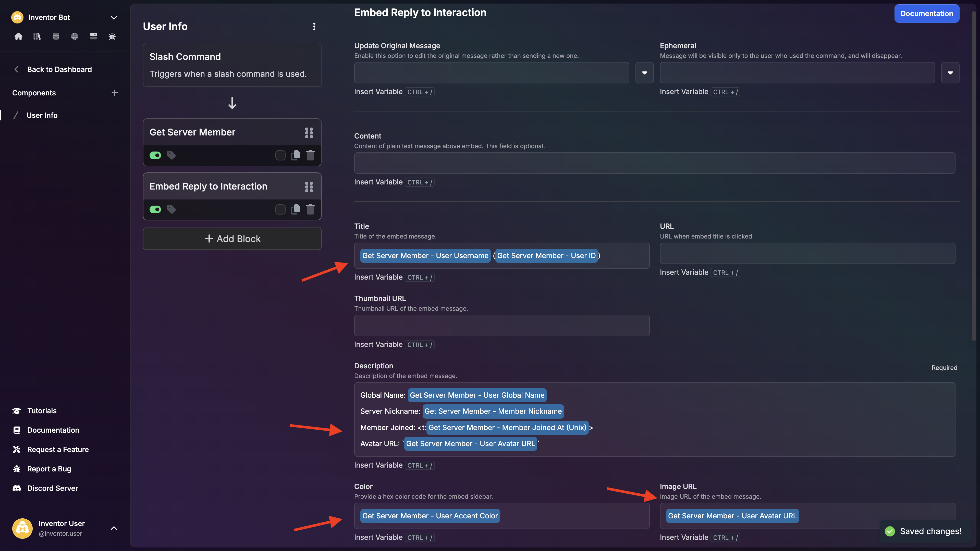Delete the Get Server Member block

click(310, 155)
